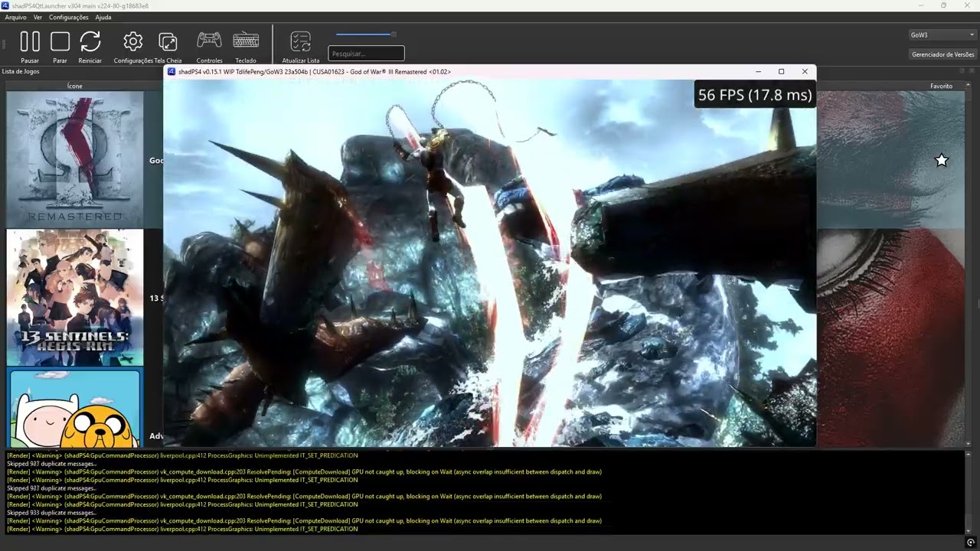
Task: Click the round icon at bottom-right corner
Action: pos(971,543)
